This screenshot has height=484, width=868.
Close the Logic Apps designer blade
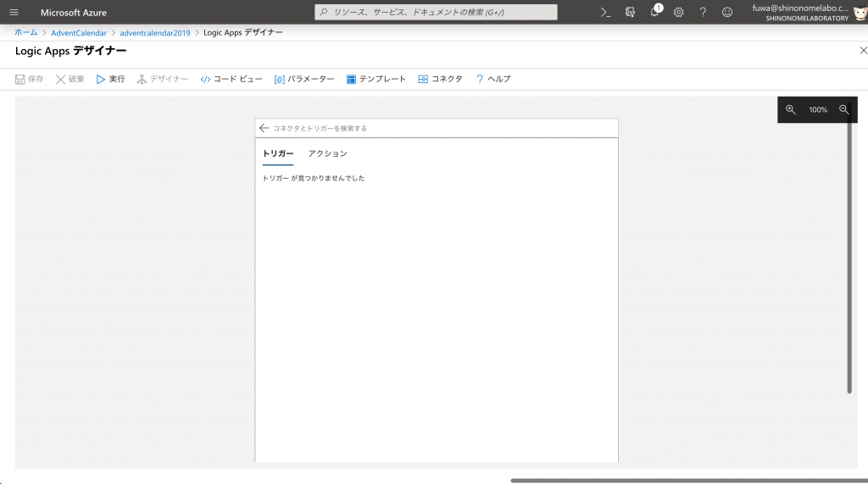863,50
